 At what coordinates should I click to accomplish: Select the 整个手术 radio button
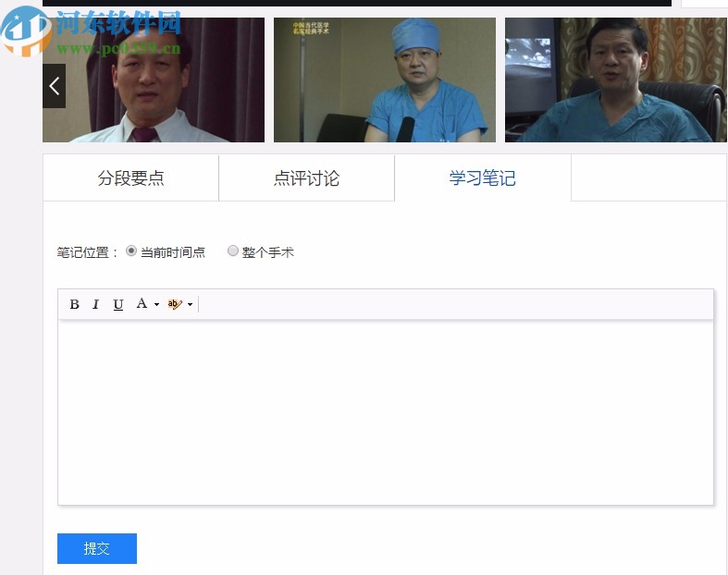[232, 251]
